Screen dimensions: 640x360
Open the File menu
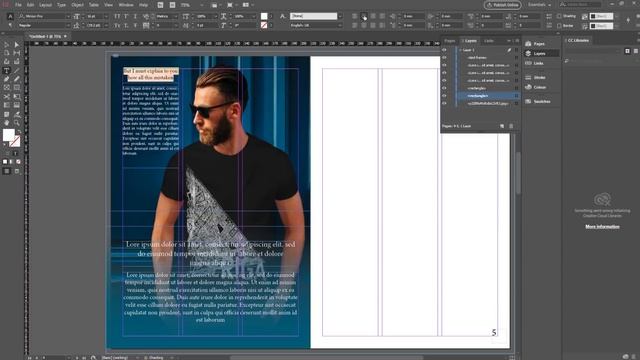[x=18, y=5]
